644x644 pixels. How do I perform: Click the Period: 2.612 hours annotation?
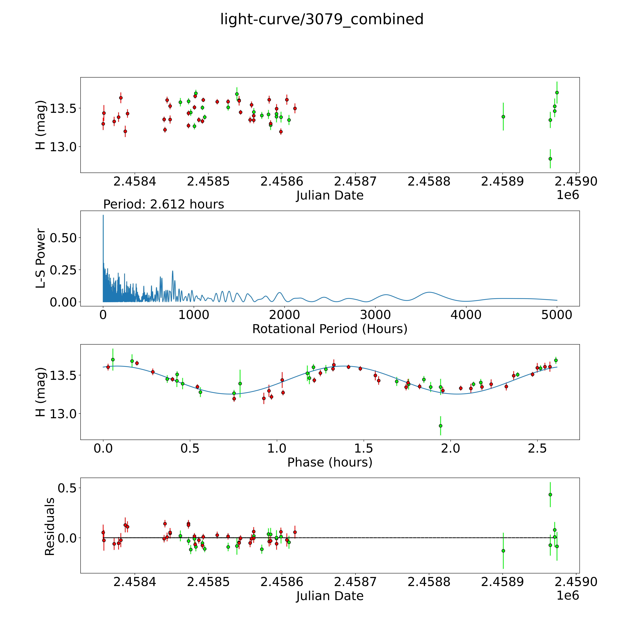coord(163,204)
